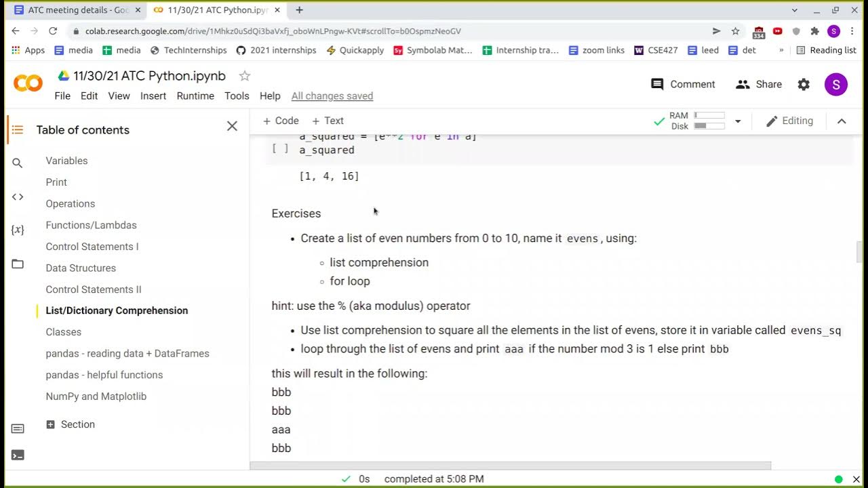Open the Edit menu
The width and height of the screenshot is (868, 488).
90,96
